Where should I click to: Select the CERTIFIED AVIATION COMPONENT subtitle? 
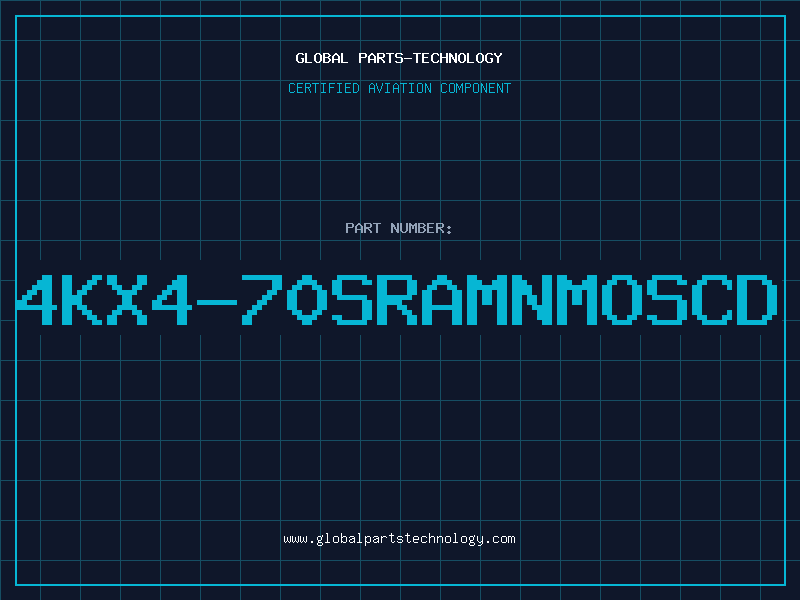(x=399, y=88)
